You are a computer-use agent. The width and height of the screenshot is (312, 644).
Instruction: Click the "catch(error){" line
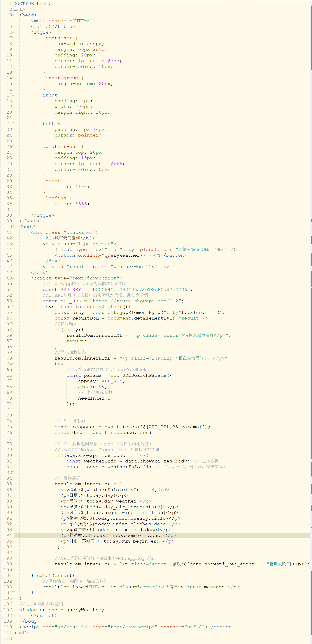click(53, 576)
